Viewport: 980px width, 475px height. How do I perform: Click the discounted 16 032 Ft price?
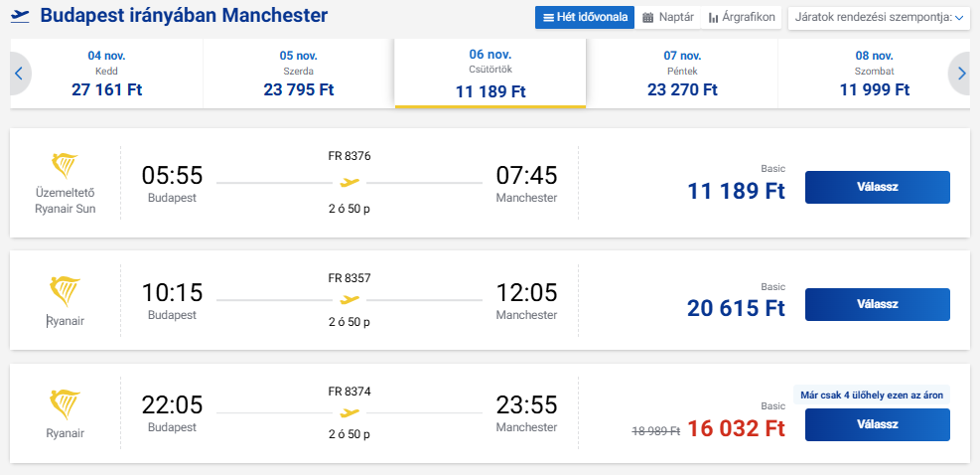pyautogui.click(x=736, y=428)
